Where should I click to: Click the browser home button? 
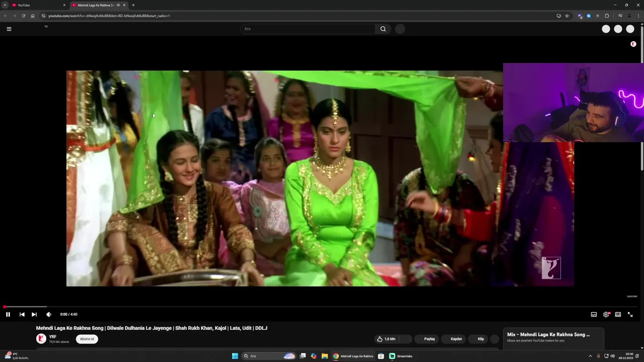point(33,16)
